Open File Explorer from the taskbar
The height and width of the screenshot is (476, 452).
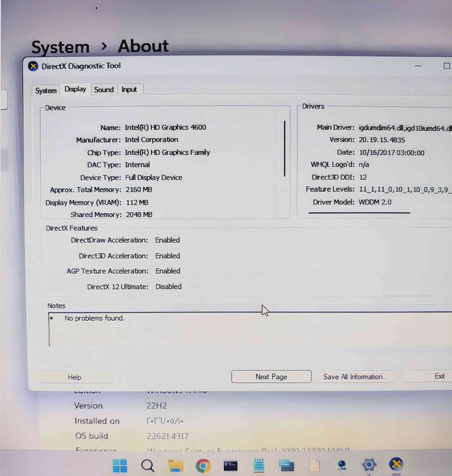click(175, 466)
